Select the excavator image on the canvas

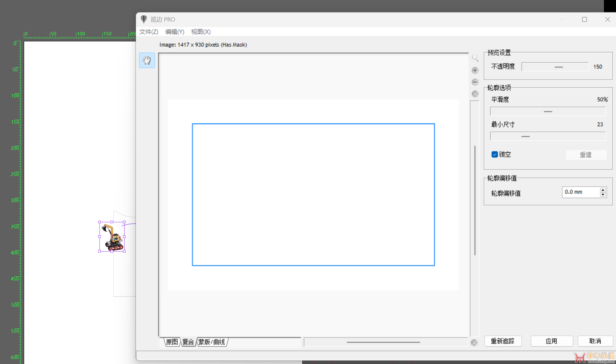112,237
